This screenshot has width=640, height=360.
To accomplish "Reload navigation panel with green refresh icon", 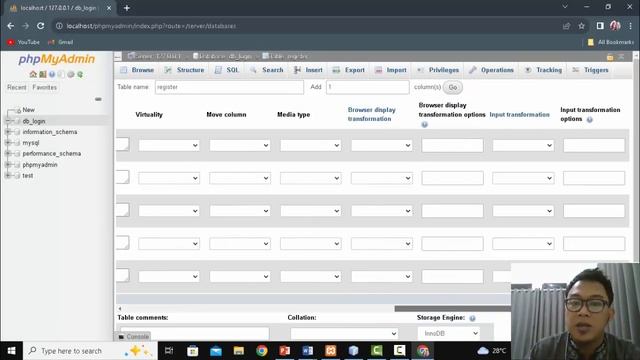I will (80, 74).
